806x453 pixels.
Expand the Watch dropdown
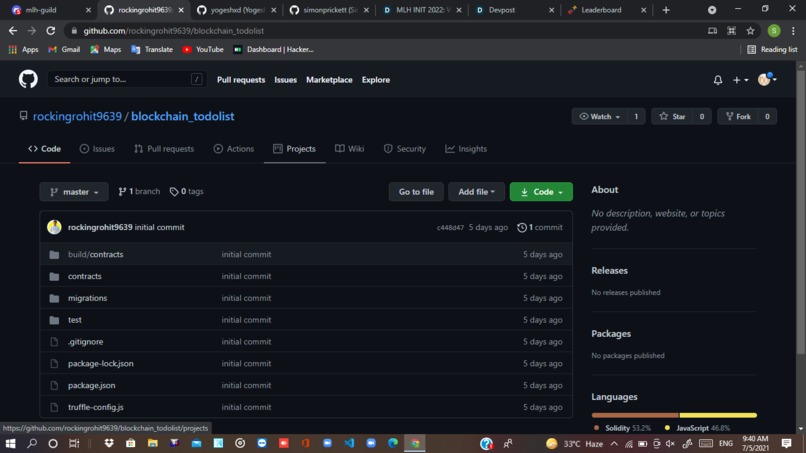click(599, 117)
